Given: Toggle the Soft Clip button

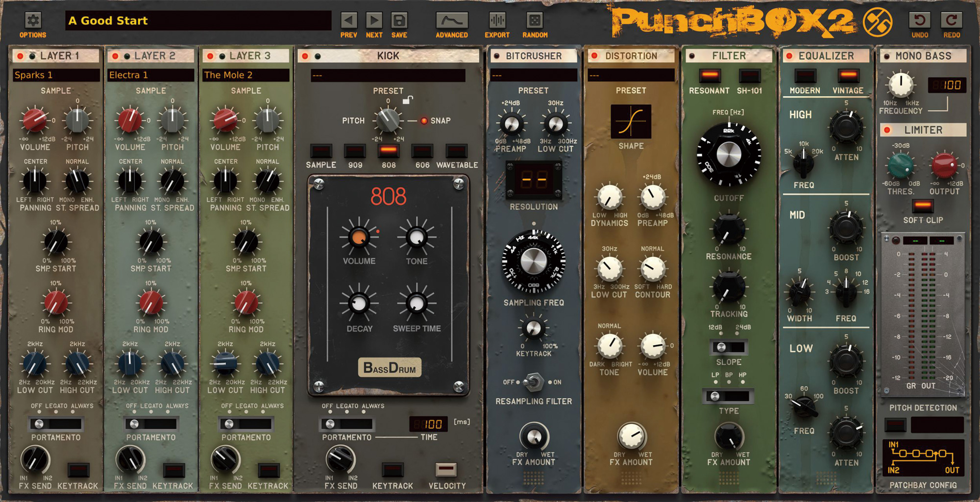Looking at the screenshot, I should click(x=923, y=206).
